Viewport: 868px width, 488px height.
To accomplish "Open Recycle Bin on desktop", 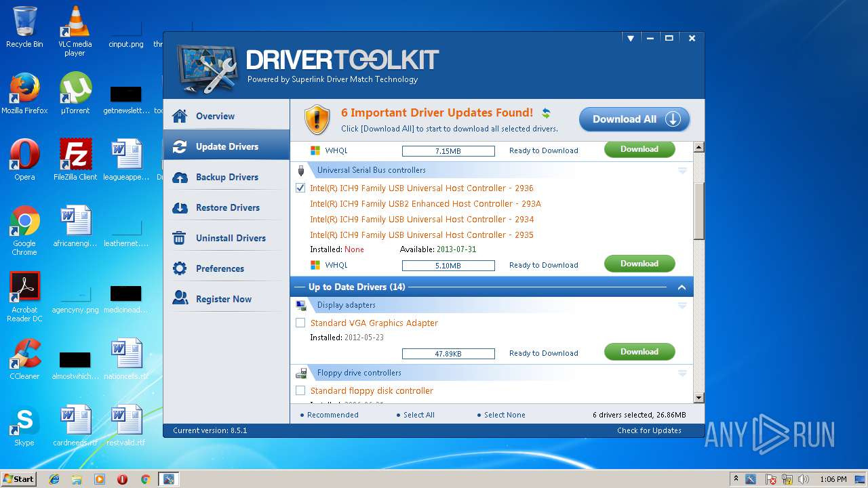I will tap(24, 27).
